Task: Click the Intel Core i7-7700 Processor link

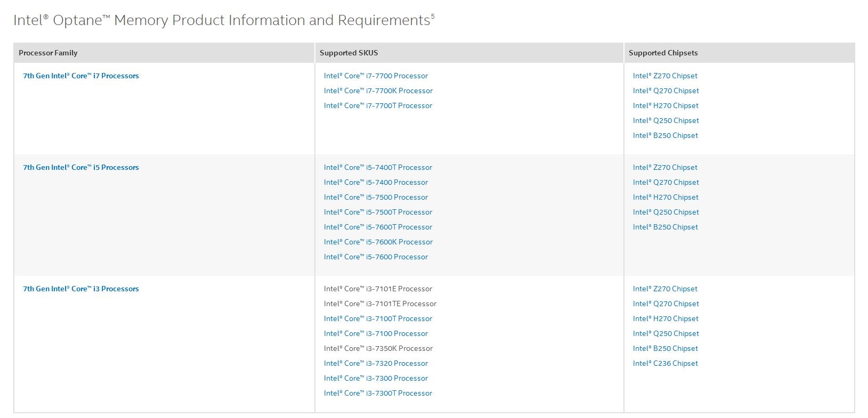Action: point(376,76)
